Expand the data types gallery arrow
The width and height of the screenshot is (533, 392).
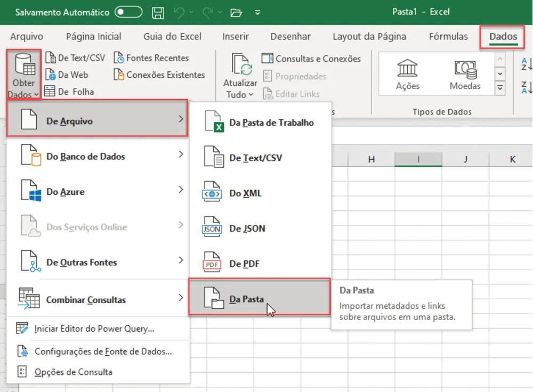coord(500,87)
